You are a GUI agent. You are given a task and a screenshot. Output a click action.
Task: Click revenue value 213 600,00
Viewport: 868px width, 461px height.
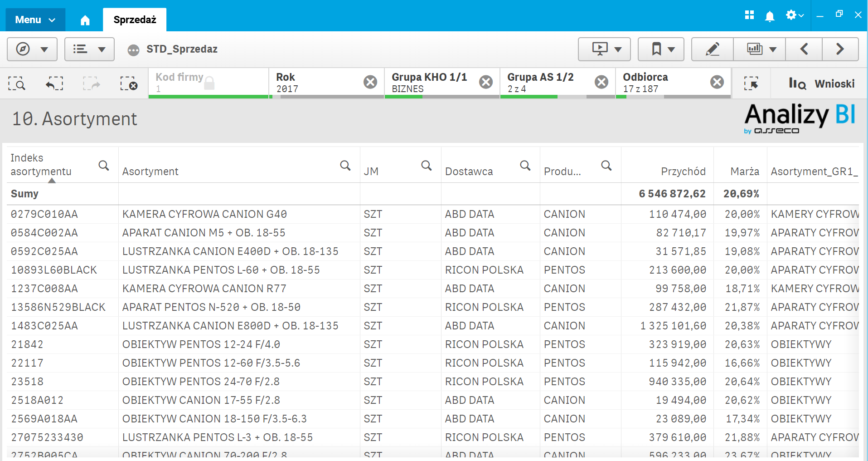678,270
